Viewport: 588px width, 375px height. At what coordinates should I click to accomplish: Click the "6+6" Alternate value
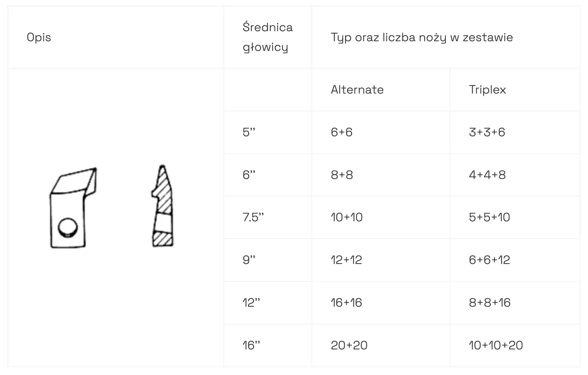[x=342, y=132]
